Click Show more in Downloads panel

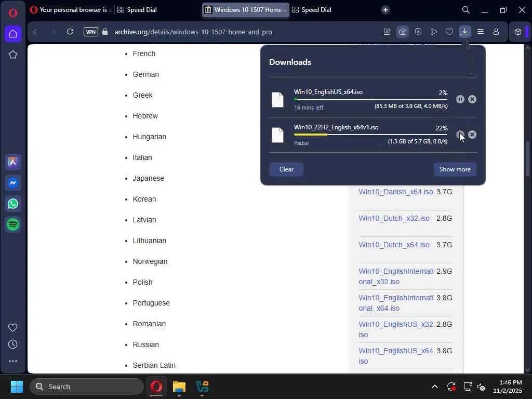point(455,169)
